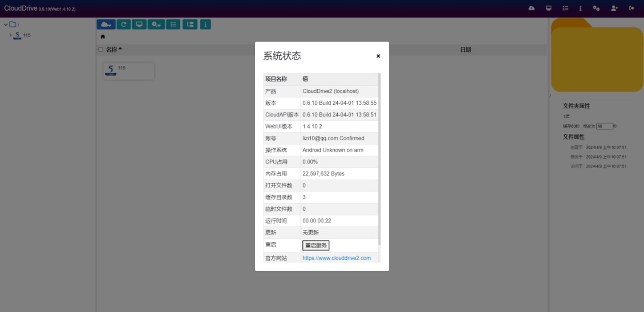Click the cache seconds input field
The width and height of the screenshot is (644, 312).
coord(604,126)
